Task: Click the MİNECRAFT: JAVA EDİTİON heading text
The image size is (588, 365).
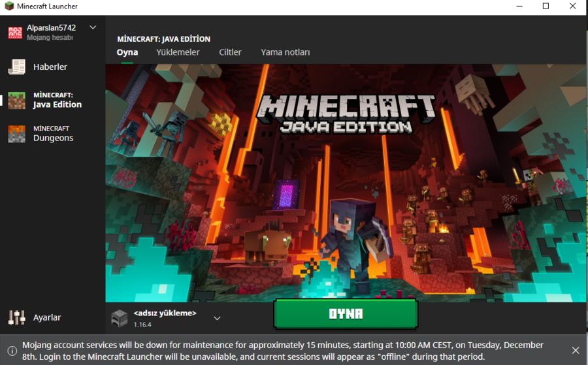Action: [x=163, y=39]
